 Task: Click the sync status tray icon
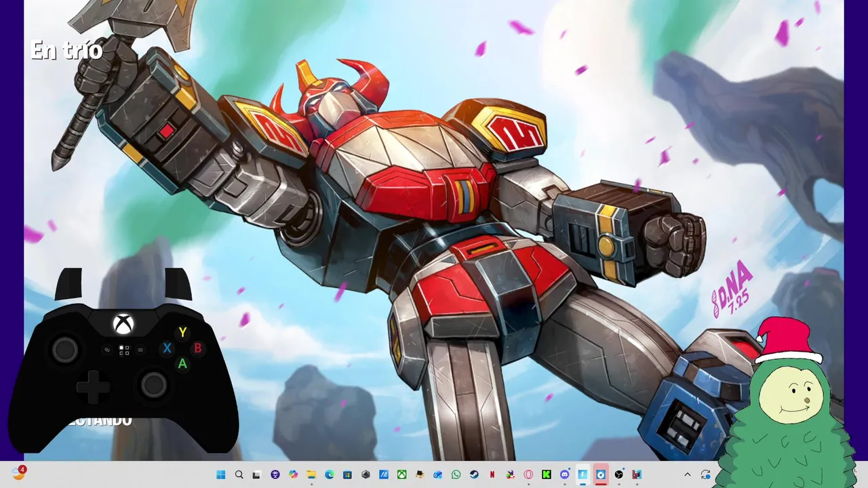(x=706, y=474)
